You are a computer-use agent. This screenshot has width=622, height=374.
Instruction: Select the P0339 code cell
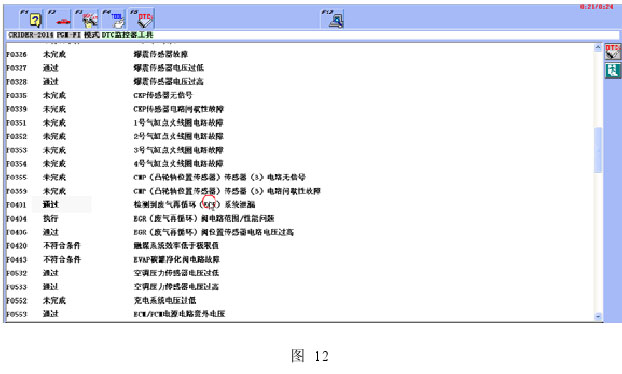pyautogui.click(x=17, y=109)
